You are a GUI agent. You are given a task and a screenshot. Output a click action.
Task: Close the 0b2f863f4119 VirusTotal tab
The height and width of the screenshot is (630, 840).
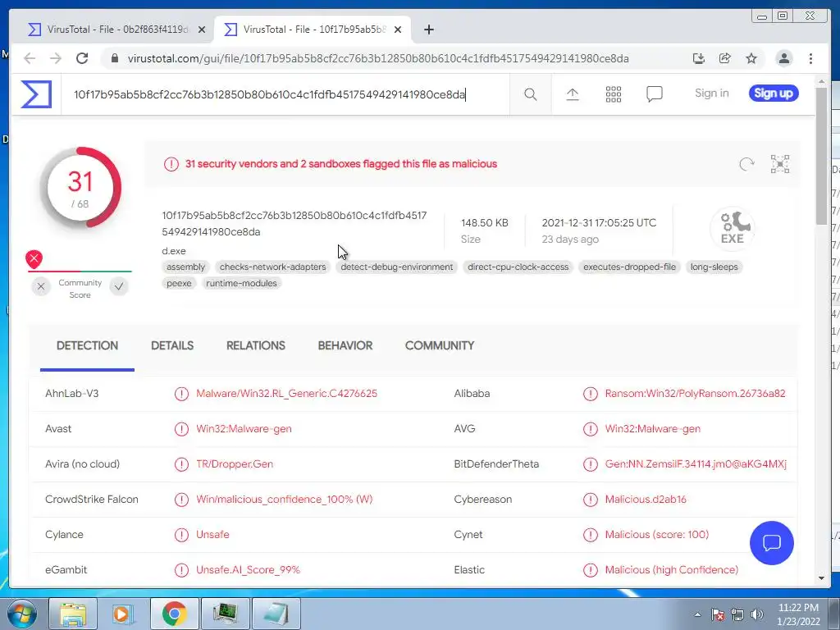click(202, 30)
